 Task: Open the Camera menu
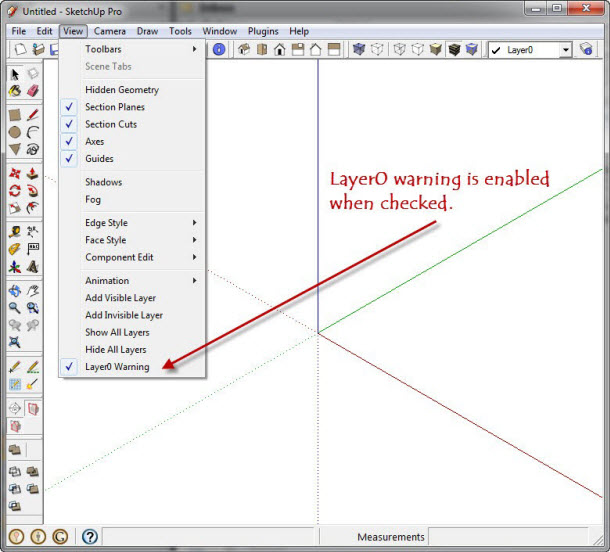(110, 31)
